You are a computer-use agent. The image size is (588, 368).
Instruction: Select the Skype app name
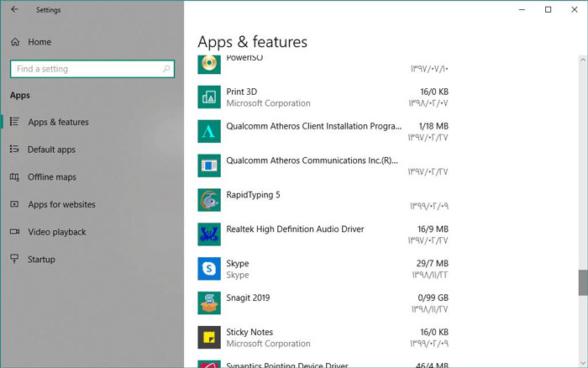pyautogui.click(x=238, y=263)
